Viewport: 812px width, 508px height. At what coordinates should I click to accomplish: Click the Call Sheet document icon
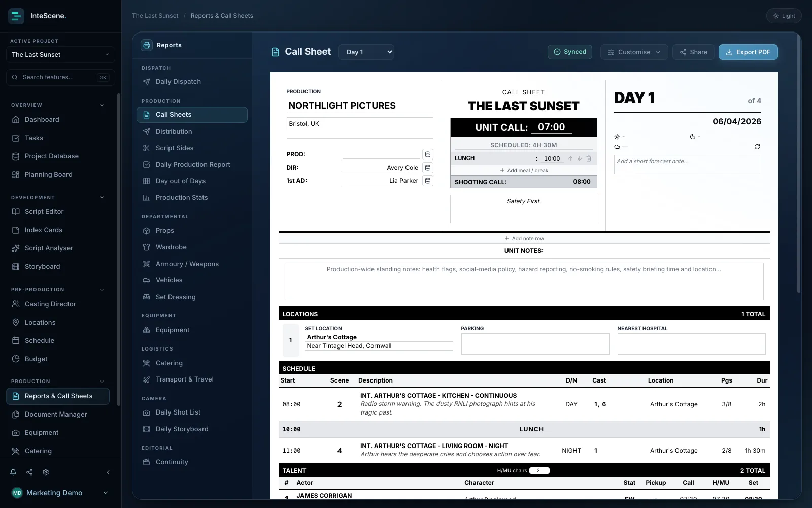coord(275,52)
